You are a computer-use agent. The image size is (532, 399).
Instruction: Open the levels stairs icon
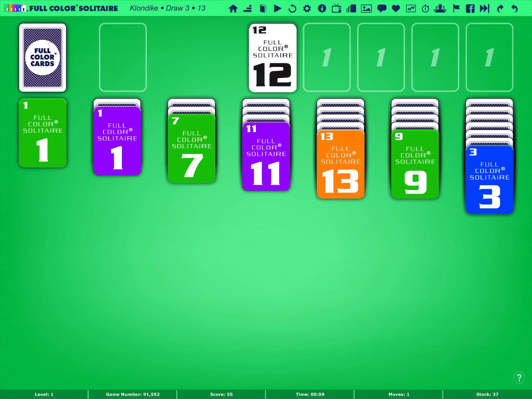coord(248,8)
